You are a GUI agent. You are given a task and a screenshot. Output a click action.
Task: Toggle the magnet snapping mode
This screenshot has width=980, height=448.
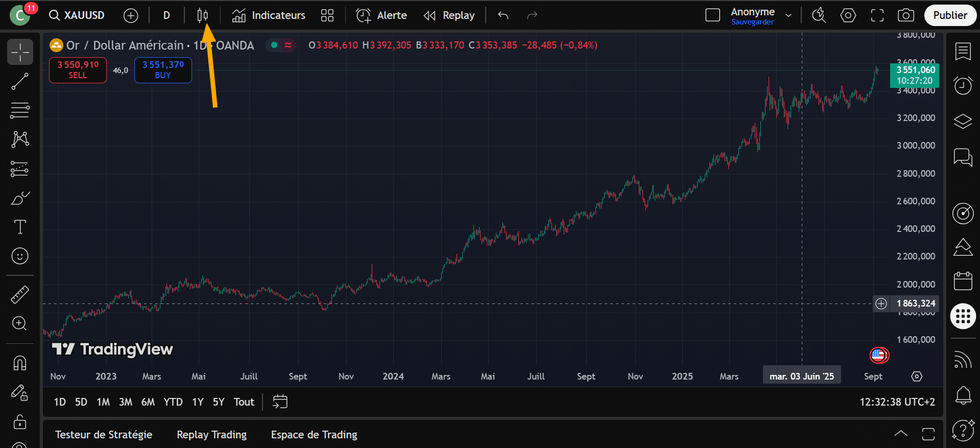click(20, 363)
